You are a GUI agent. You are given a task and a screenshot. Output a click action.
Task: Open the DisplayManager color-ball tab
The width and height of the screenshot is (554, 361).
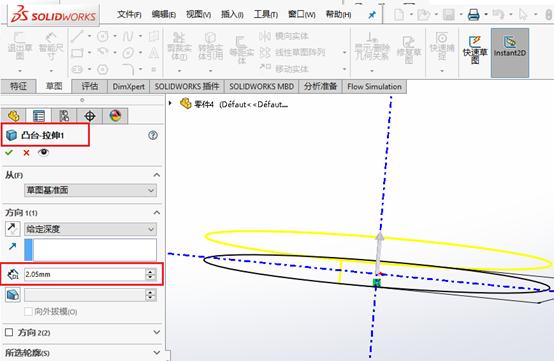[x=115, y=116]
